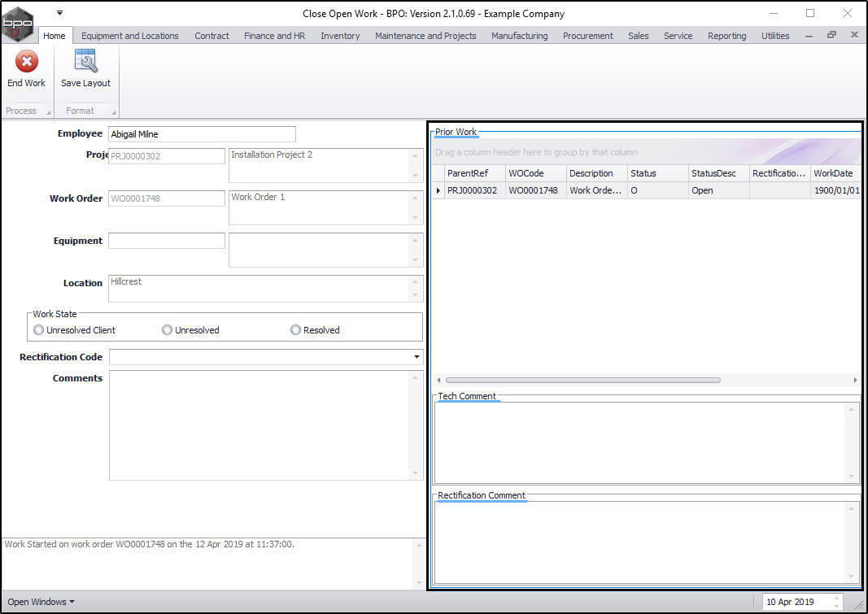Mark work state as Resolved
Image resolution: width=868 pixels, height=614 pixels.
tap(295, 329)
